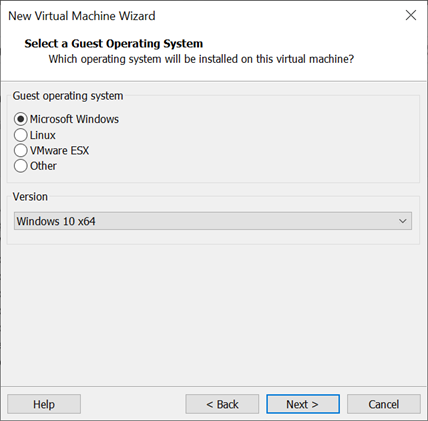Click 'Select a Guest Operating System' heading

pos(114,43)
